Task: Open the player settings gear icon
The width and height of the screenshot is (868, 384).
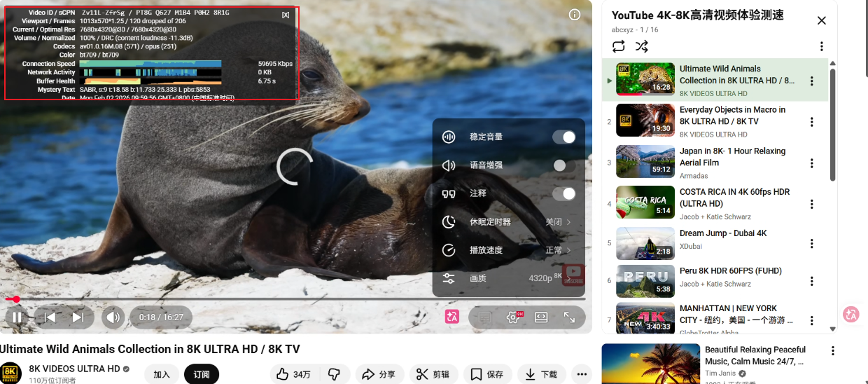Action: pos(513,317)
